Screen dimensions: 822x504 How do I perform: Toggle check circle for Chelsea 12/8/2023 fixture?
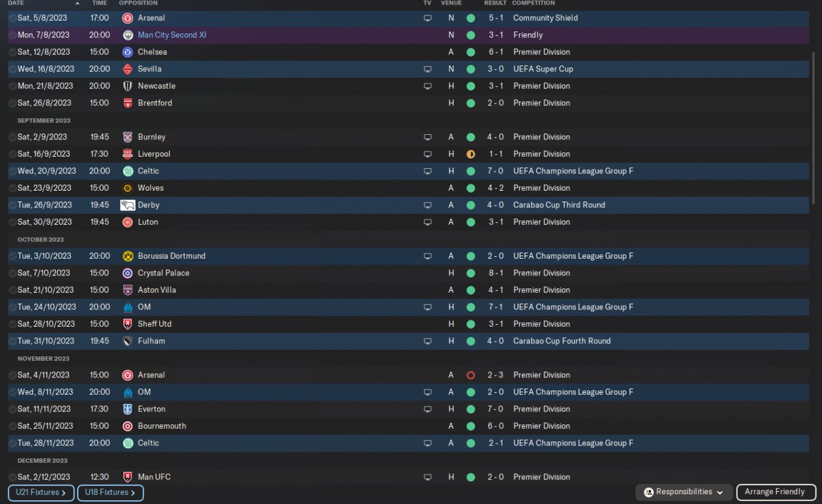coord(12,52)
